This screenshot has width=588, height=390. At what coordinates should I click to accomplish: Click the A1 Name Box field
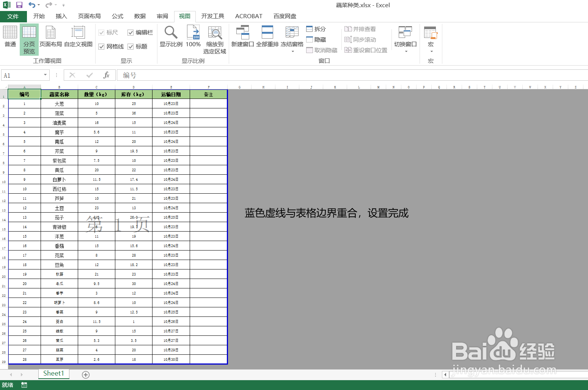pyautogui.click(x=22, y=75)
